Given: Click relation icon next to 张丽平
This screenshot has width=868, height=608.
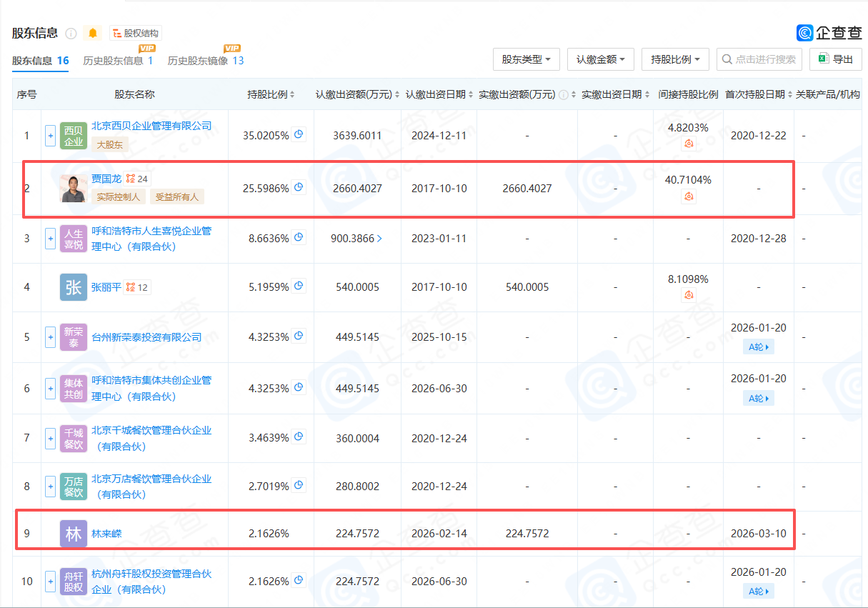Looking at the screenshot, I should pos(130,287).
